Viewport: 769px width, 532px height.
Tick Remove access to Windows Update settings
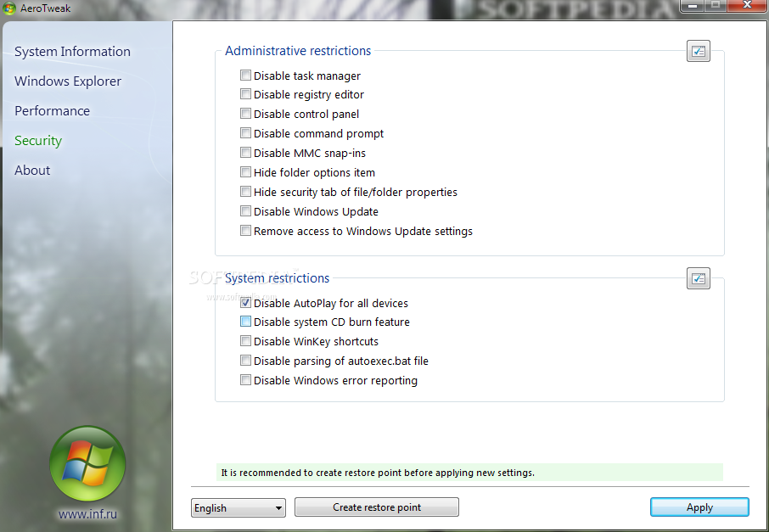[x=245, y=231]
